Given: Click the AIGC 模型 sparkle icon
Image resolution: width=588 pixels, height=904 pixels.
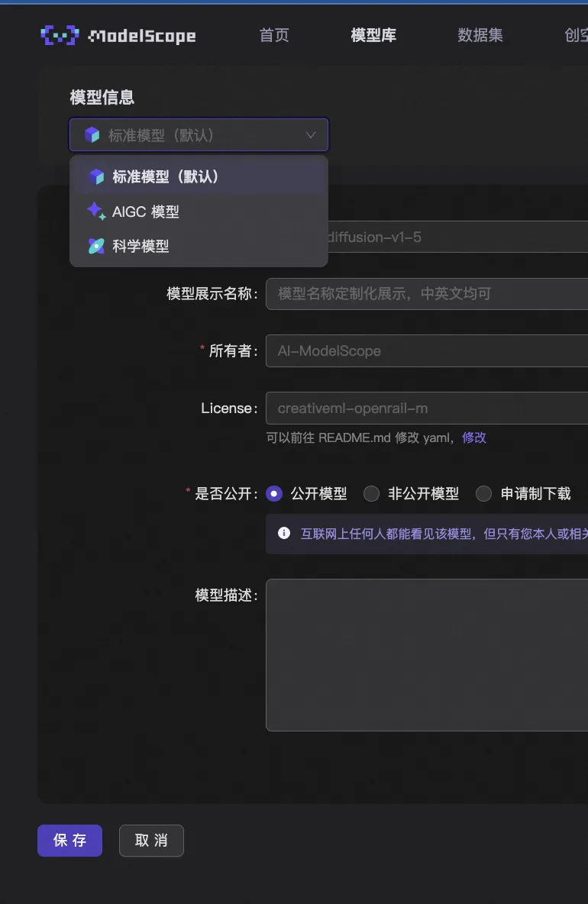Looking at the screenshot, I should coord(96,211).
